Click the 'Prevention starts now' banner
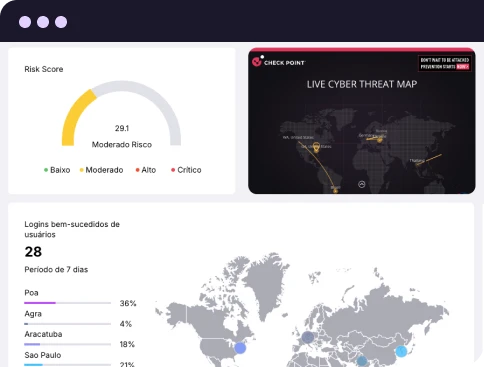This screenshot has height=367, width=484. pos(445,63)
